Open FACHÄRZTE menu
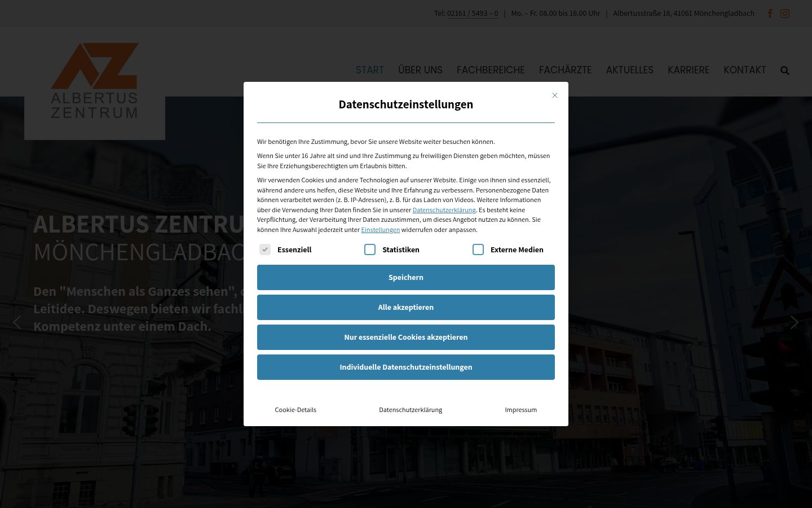This screenshot has width=812, height=508. coord(565,70)
